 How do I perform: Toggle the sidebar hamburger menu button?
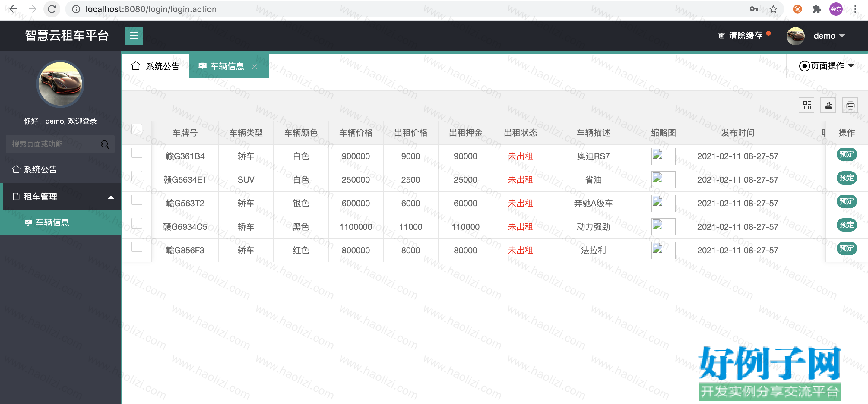(x=134, y=35)
